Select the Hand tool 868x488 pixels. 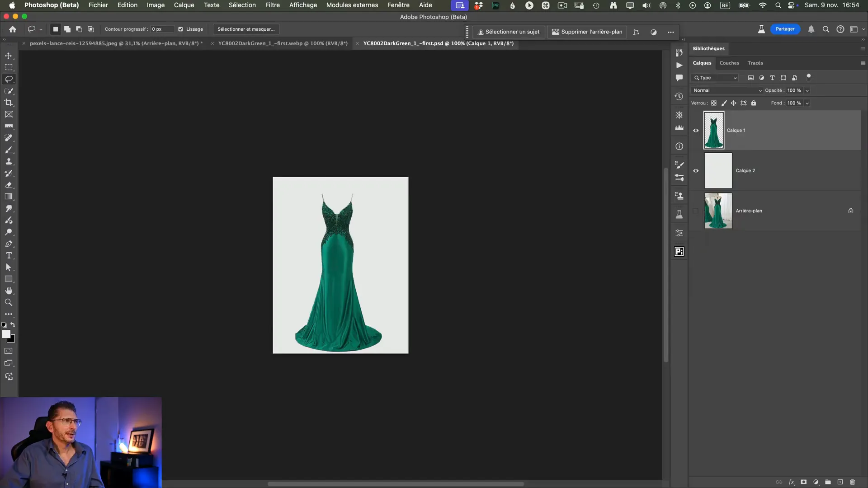coord(9,291)
